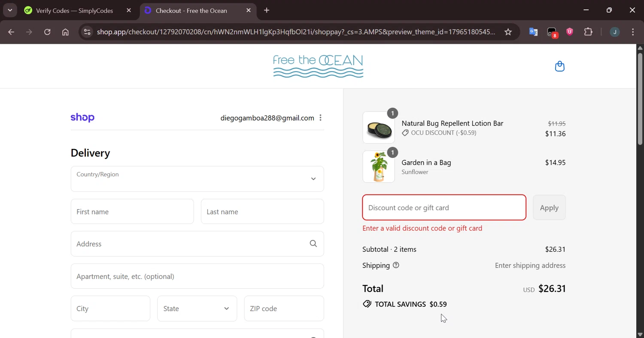This screenshot has width=644, height=338.
Task: Open the extension with badge 8
Action: point(552,32)
